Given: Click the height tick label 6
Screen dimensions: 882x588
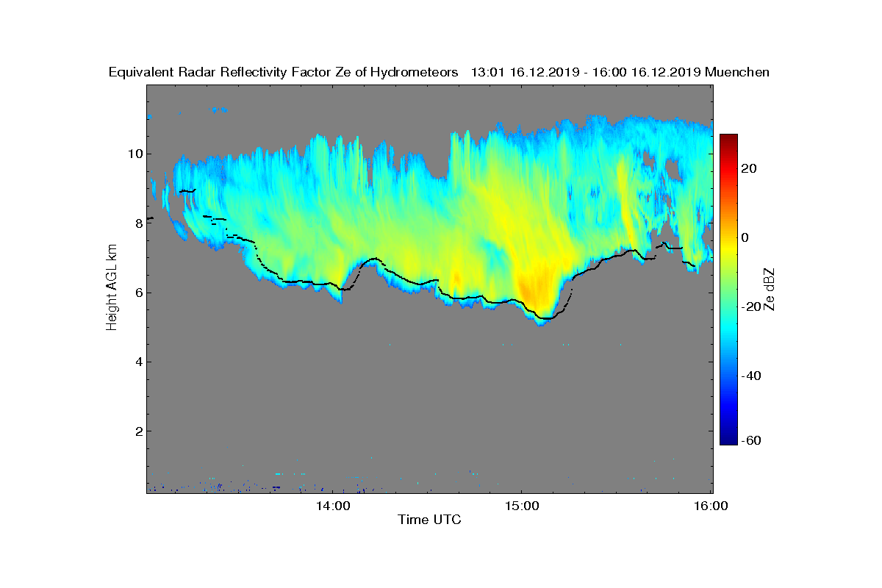Looking at the screenshot, I should pyautogui.click(x=137, y=293).
